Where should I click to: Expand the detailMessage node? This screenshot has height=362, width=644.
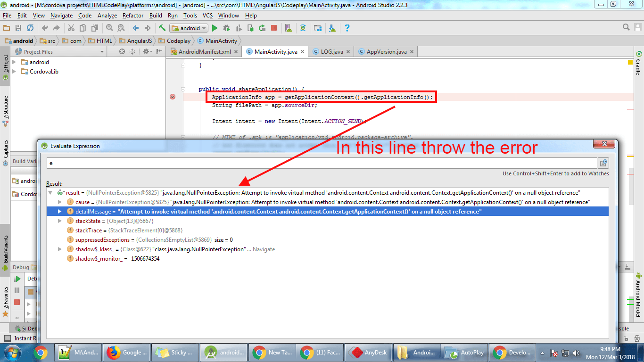point(60,212)
